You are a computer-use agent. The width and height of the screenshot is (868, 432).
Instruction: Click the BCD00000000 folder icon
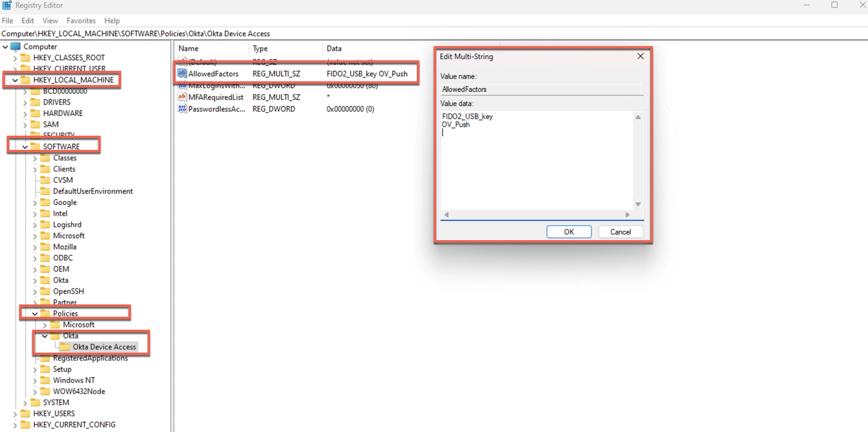pyautogui.click(x=35, y=91)
